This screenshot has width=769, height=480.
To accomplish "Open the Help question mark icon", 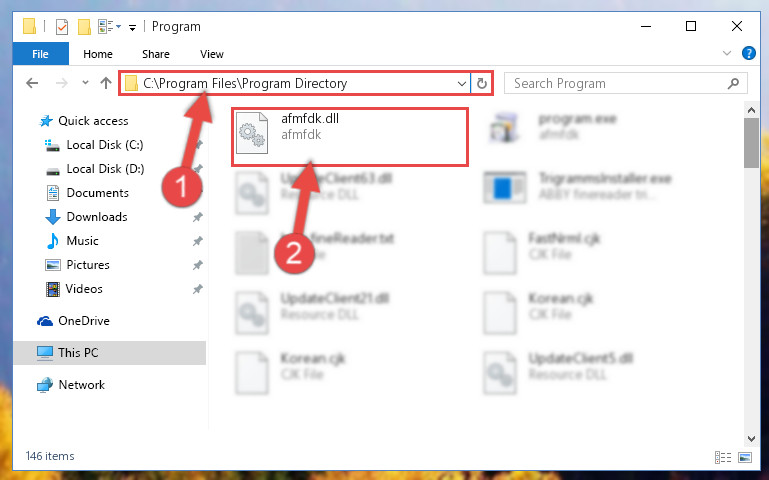I will tap(748, 53).
